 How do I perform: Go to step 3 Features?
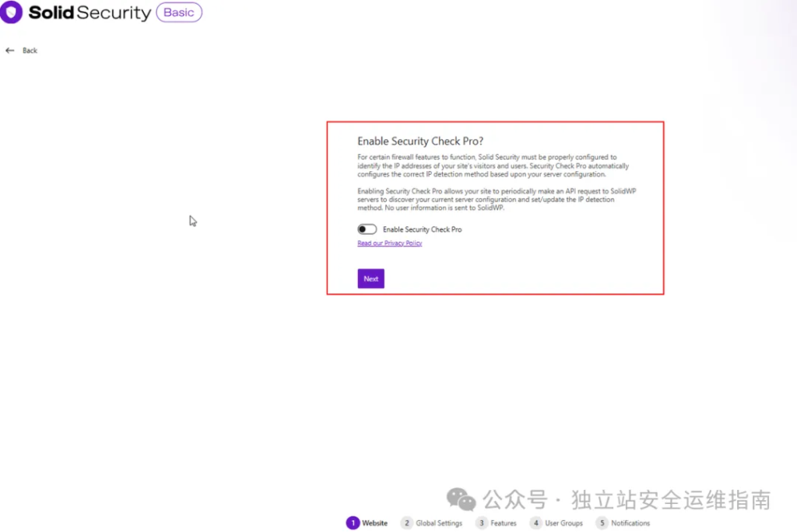point(496,523)
